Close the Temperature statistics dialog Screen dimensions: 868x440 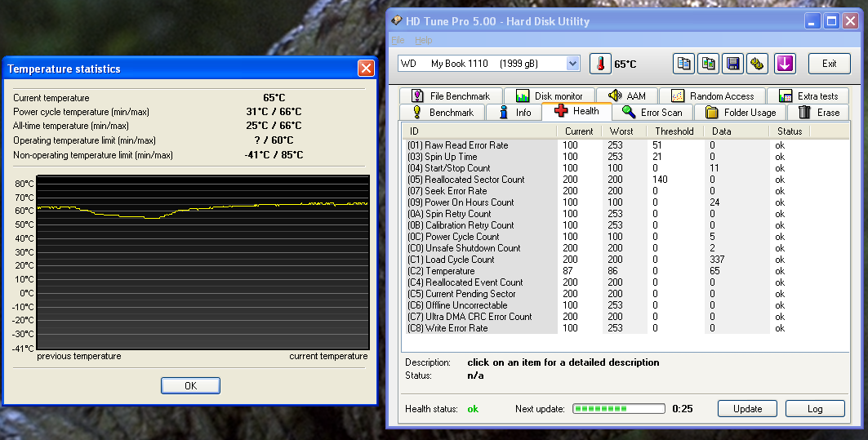pyautogui.click(x=366, y=68)
